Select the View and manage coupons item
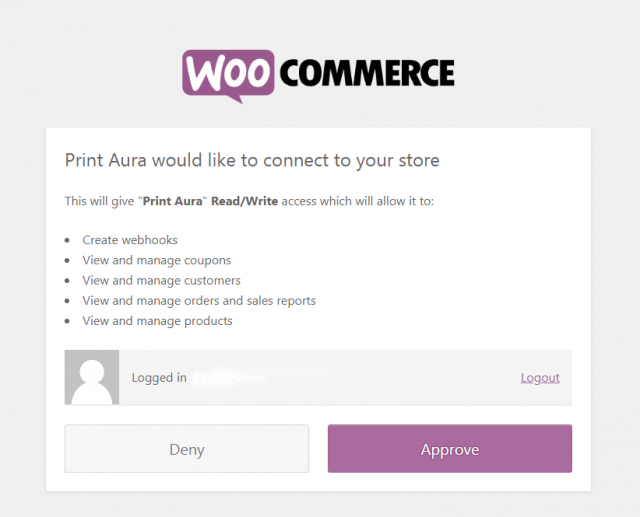 [157, 260]
